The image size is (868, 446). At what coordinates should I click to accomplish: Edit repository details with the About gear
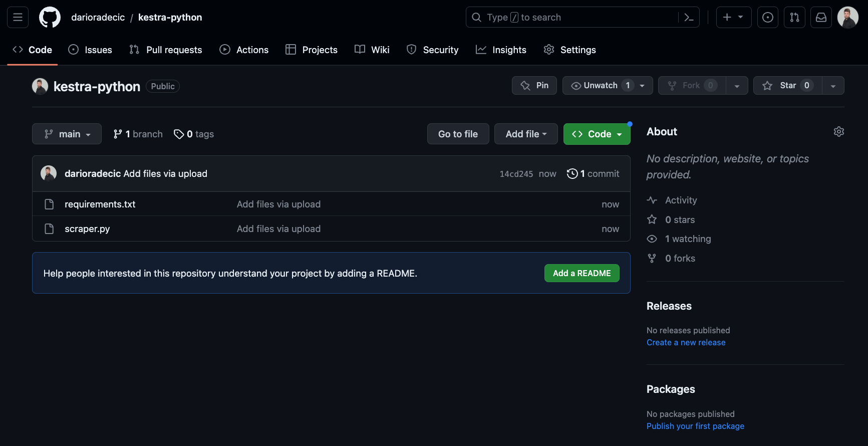tap(839, 131)
